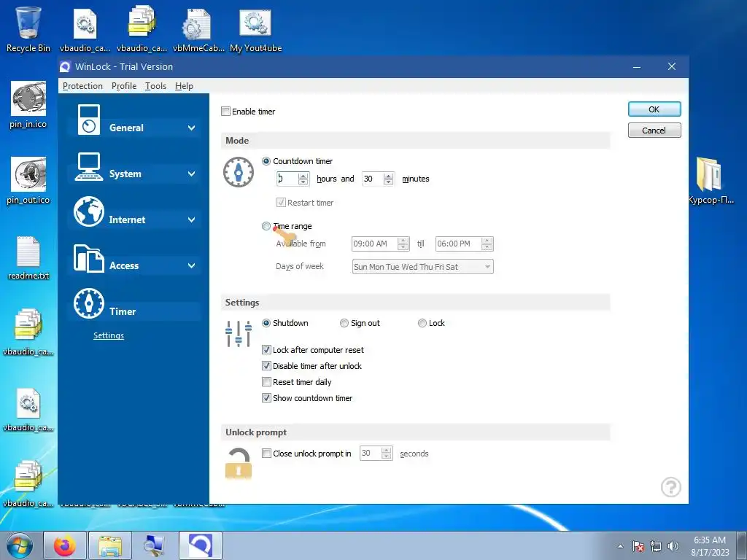
Task: Open the Profile menu
Action: 124,86
